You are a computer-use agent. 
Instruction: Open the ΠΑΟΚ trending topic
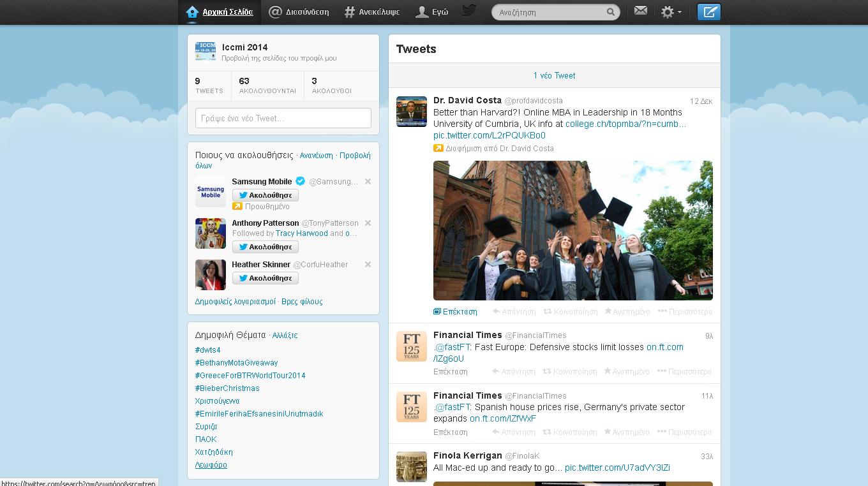(206, 439)
